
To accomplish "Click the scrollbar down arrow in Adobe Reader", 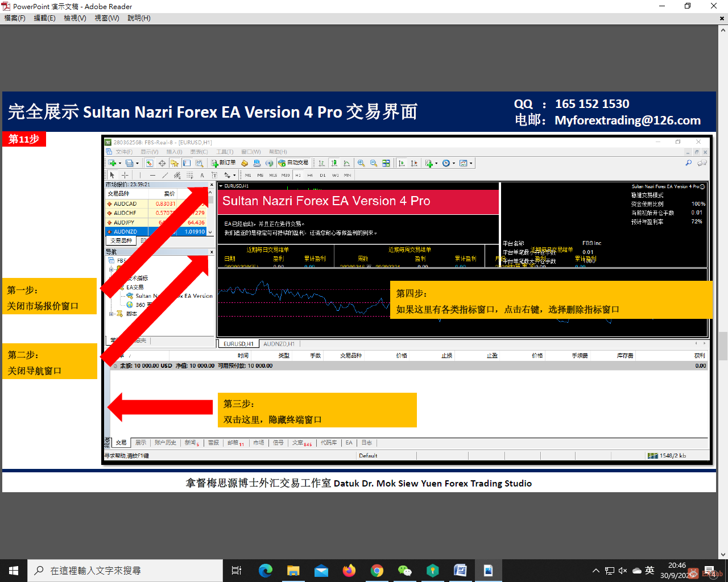I will click(x=723, y=554).
